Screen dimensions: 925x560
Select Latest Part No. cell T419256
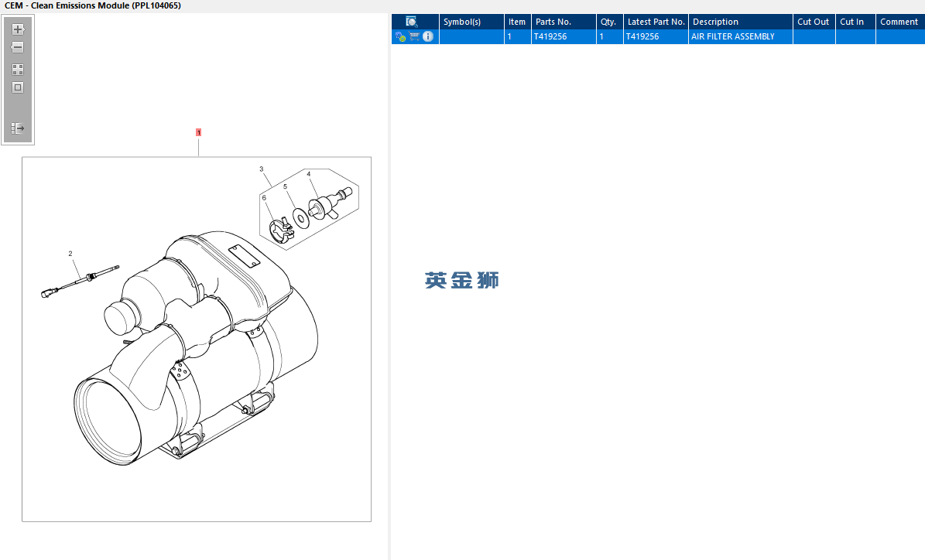[656, 36]
